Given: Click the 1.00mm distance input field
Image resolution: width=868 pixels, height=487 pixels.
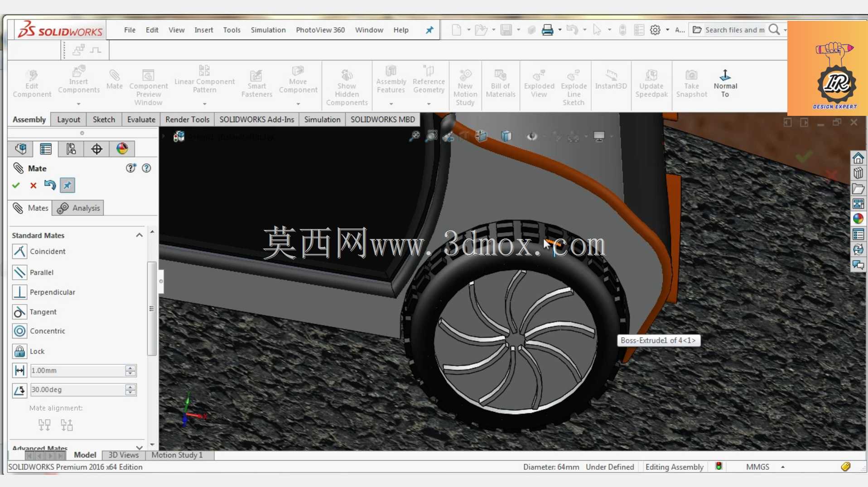Looking at the screenshot, I should pyautogui.click(x=77, y=371).
